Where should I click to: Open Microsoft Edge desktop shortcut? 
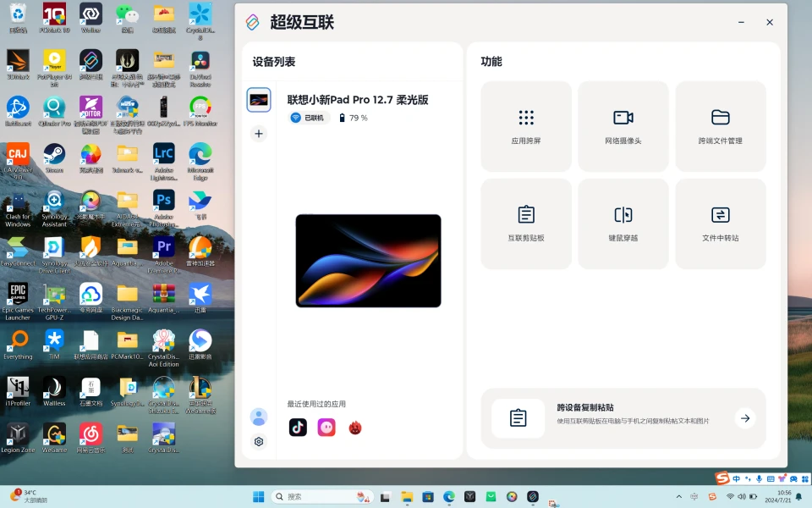coord(200,161)
